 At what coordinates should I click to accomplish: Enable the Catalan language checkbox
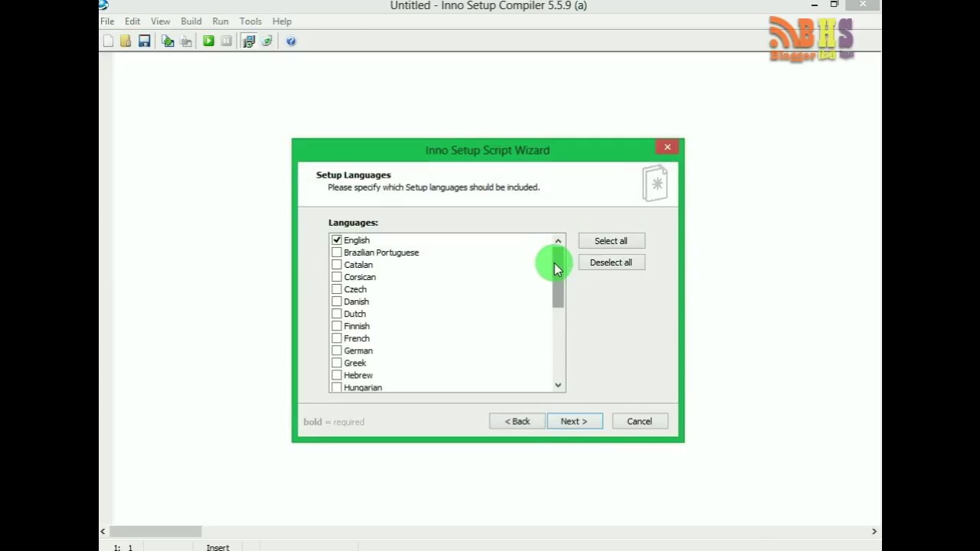[x=337, y=265]
